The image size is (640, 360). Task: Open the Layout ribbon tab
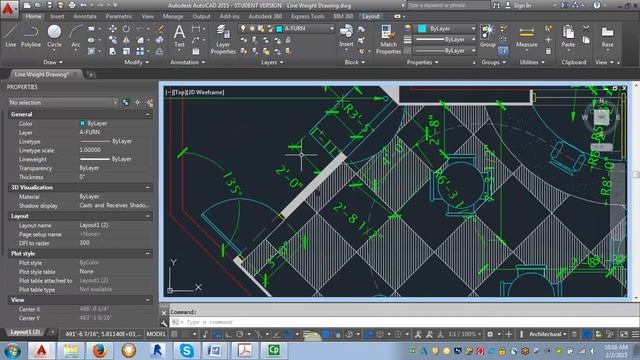click(371, 16)
